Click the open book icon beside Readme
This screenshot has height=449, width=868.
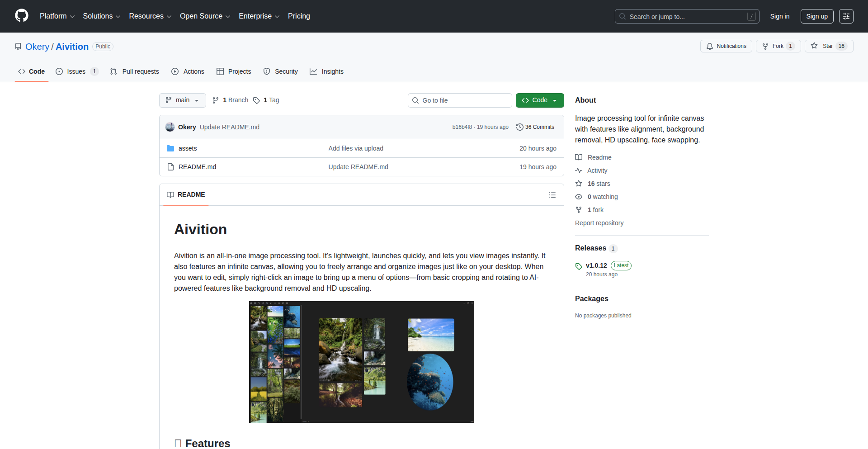pyautogui.click(x=579, y=157)
